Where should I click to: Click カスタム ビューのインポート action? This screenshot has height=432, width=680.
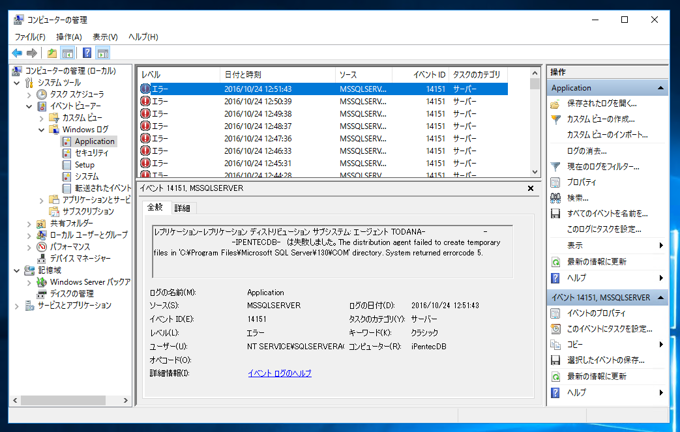point(607,135)
